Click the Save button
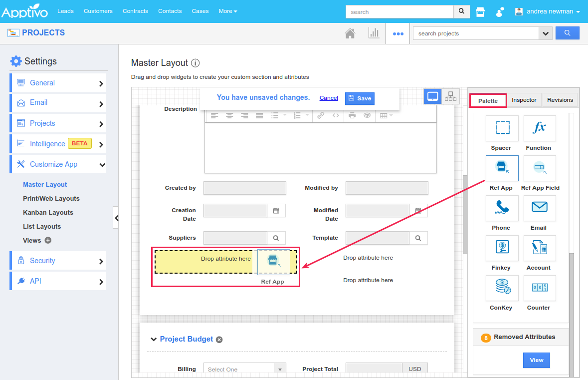This screenshot has width=588, height=380. point(360,98)
